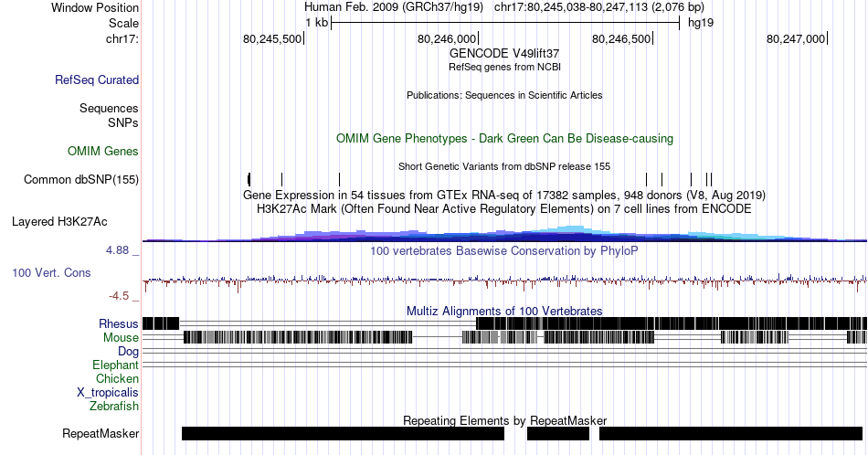Click the leftmost thick dbSNP variant marker
This screenshot has width=868, height=455.
point(249,179)
